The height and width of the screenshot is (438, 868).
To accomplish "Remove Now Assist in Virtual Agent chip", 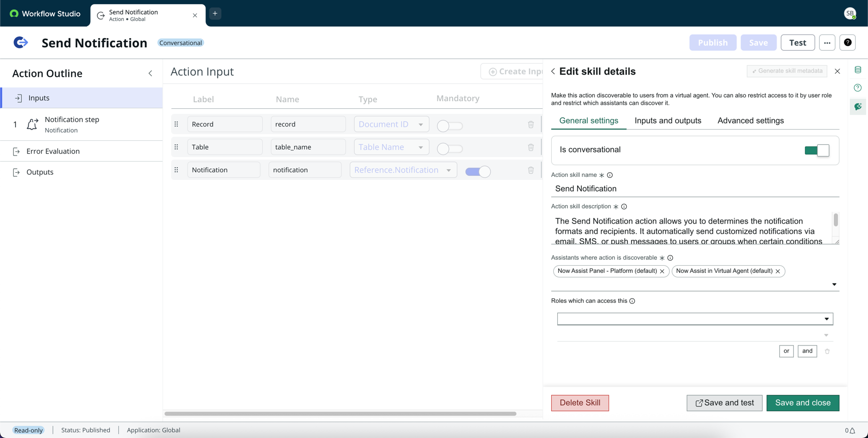I will [778, 271].
